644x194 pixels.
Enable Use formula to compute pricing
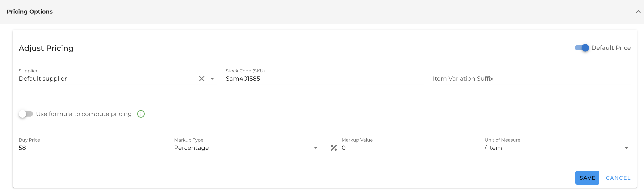[26, 114]
